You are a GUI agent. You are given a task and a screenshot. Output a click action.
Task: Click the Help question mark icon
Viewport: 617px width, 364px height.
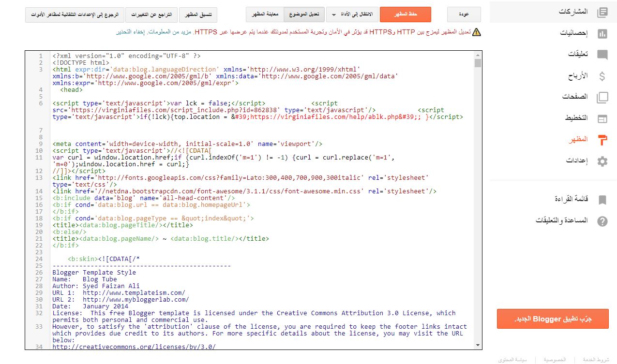point(602,221)
